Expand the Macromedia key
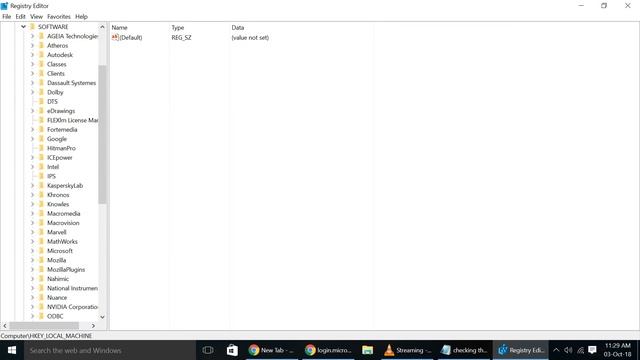 [x=32, y=213]
